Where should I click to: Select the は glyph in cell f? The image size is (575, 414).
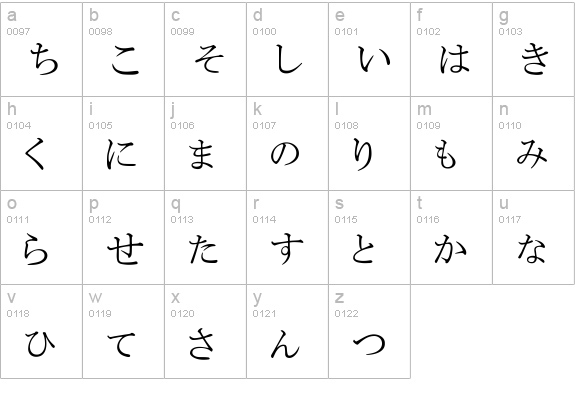point(455,59)
